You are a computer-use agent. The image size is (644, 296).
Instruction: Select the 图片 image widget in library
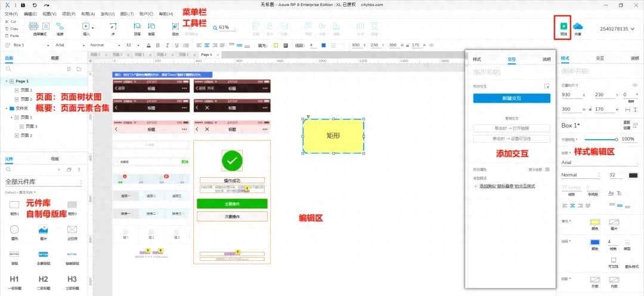pos(43,232)
